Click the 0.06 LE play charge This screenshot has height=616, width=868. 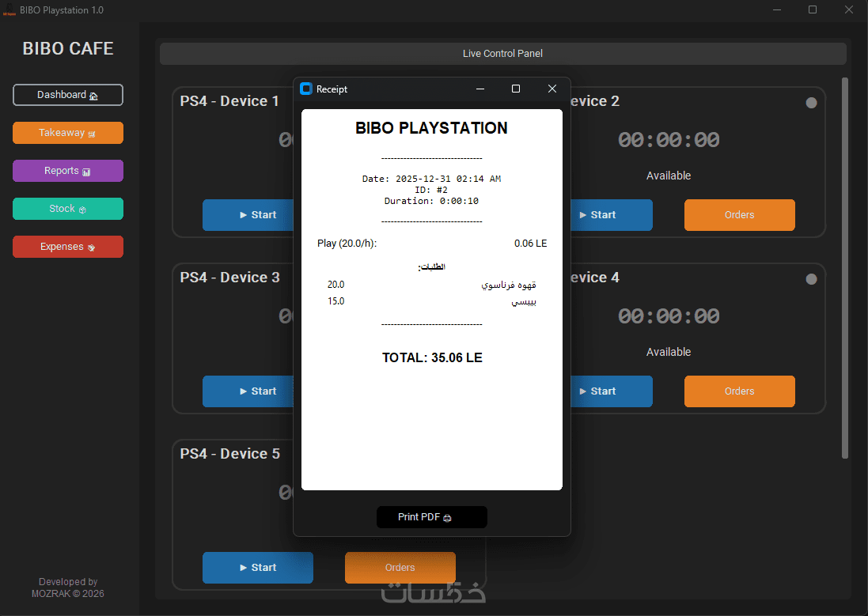(x=530, y=244)
